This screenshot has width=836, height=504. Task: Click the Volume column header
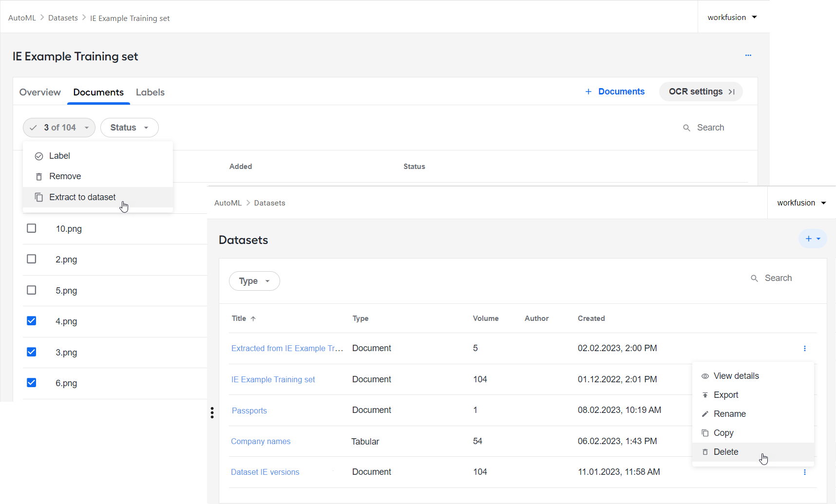[486, 318]
